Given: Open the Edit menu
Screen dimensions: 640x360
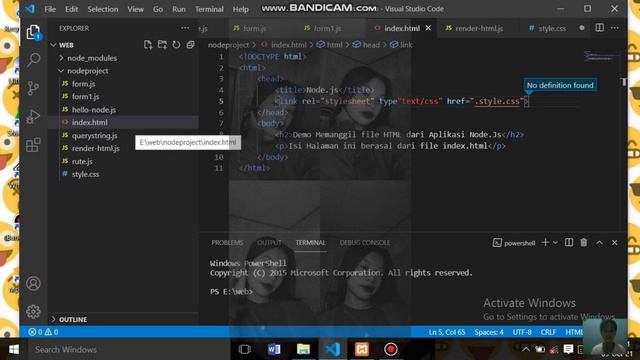Looking at the screenshot, I should tap(71, 9).
